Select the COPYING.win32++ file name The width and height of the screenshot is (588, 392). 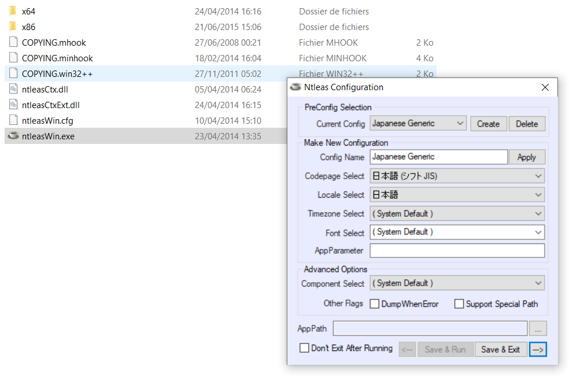(57, 73)
